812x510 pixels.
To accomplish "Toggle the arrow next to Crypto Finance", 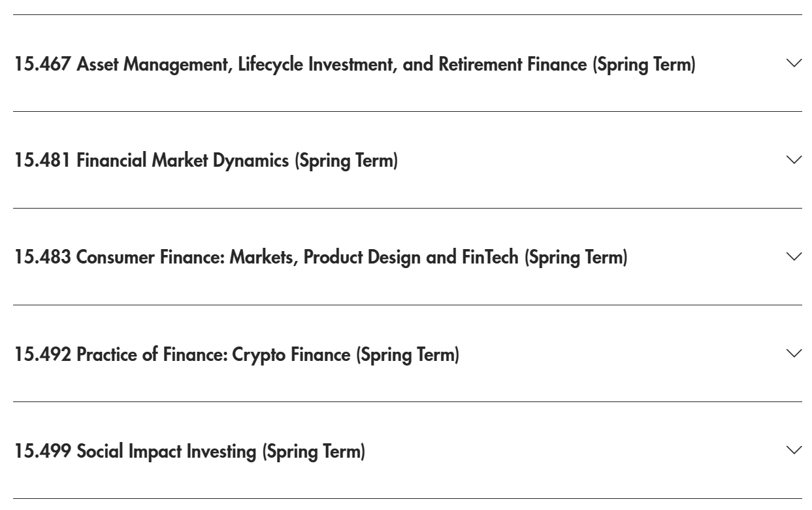I will pos(794,353).
